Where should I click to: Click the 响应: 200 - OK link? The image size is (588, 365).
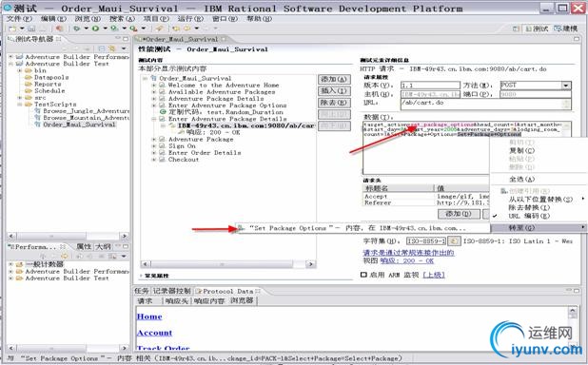407,260
